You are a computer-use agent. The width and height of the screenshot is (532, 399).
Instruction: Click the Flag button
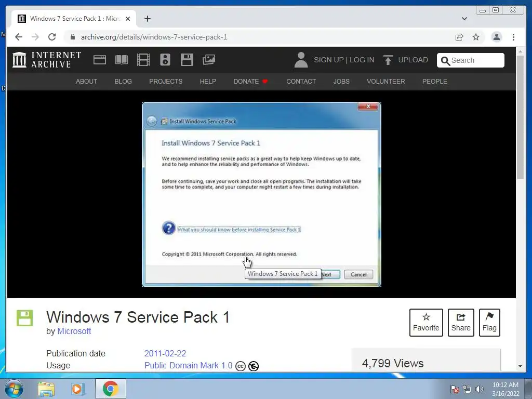tap(489, 323)
